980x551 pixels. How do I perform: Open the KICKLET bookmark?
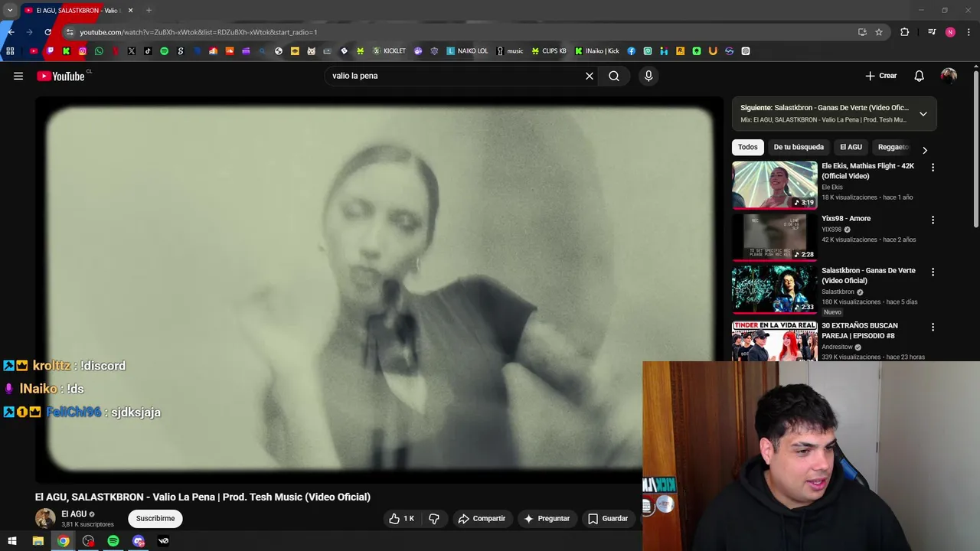389,51
